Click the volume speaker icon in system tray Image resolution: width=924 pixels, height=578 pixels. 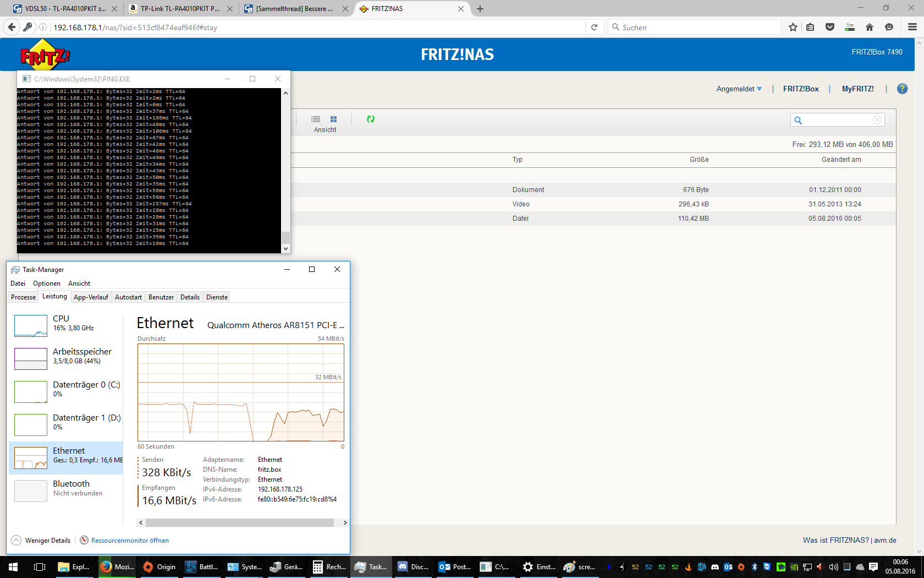834,566
